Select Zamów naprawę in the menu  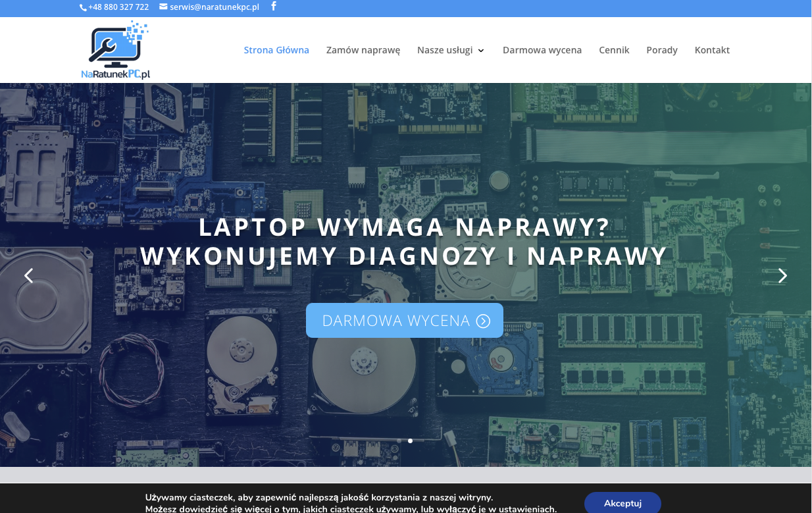coord(363,49)
